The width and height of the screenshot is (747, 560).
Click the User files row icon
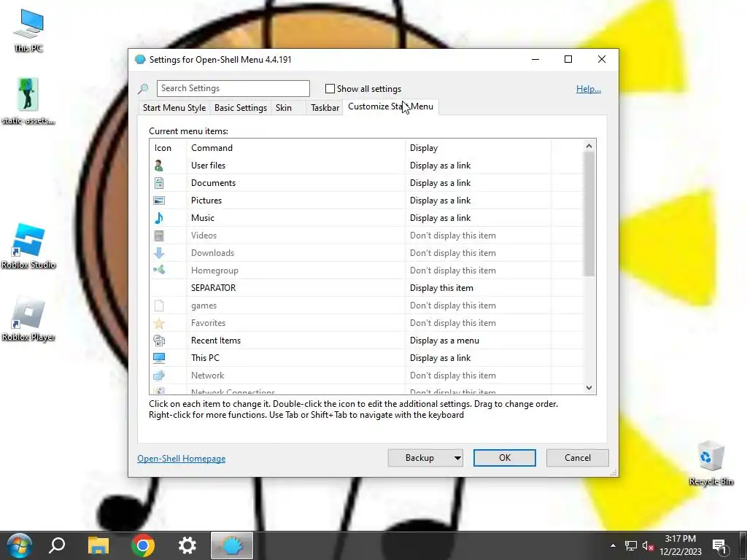click(159, 166)
